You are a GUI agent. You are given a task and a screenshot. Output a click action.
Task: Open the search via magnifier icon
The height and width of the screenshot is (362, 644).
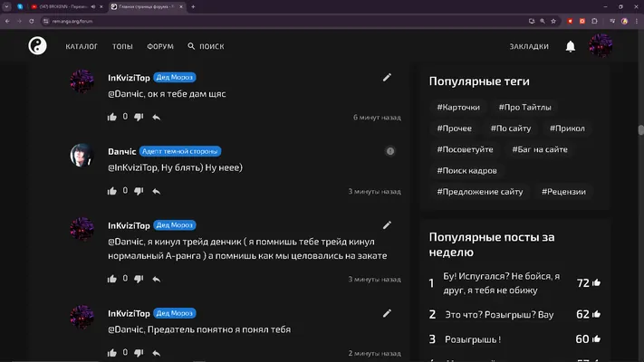pyautogui.click(x=191, y=46)
